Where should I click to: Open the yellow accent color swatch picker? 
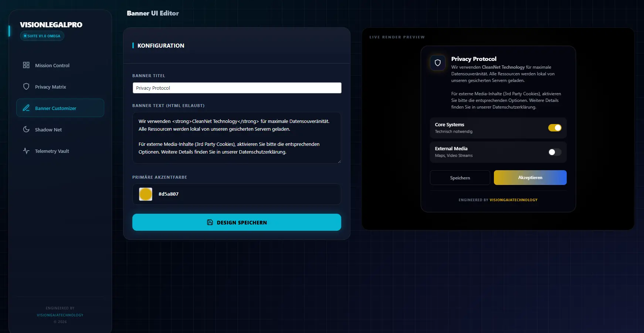[146, 194]
